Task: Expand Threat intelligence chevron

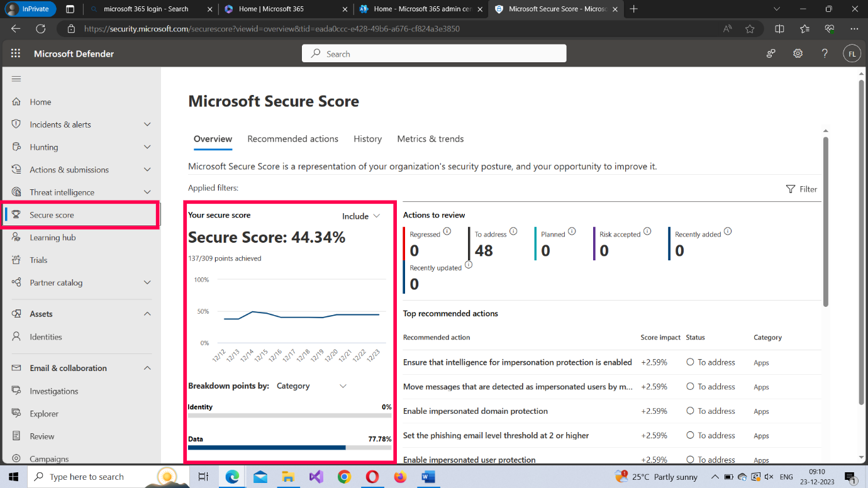Action: [x=147, y=192]
